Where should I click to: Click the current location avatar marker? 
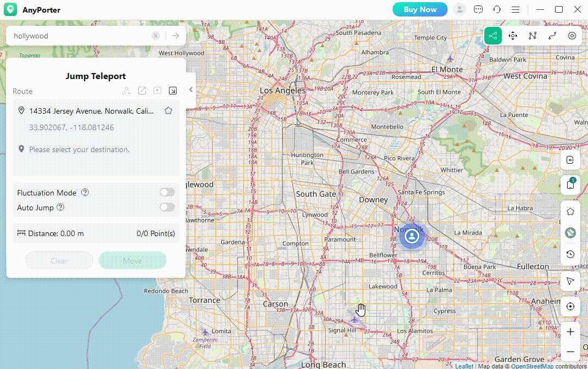pos(412,236)
